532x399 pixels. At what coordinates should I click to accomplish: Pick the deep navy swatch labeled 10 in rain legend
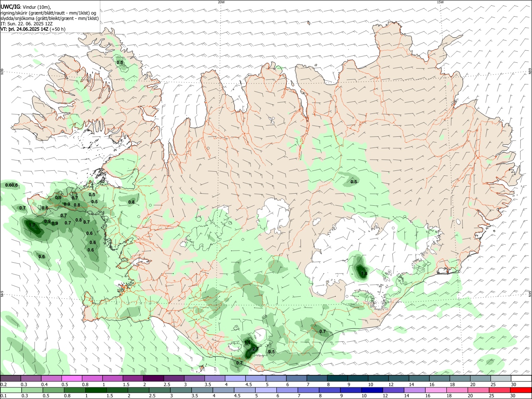pyautogui.click(x=371, y=390)
